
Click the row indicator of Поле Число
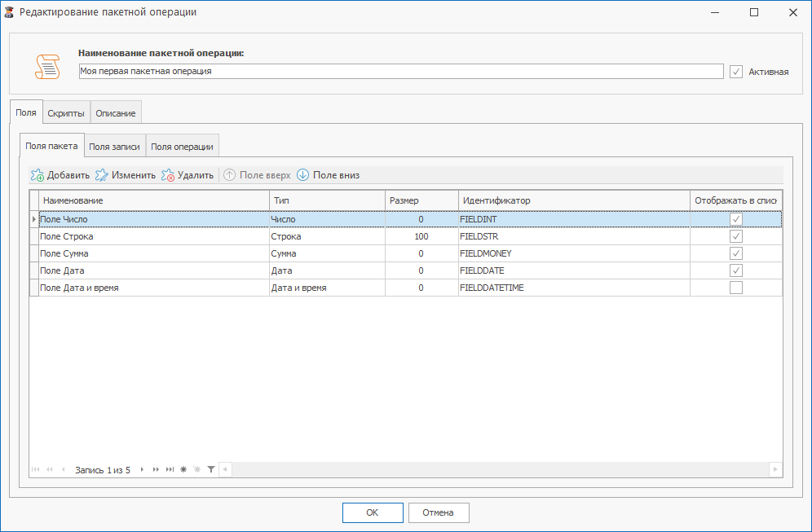coord(34,219)
